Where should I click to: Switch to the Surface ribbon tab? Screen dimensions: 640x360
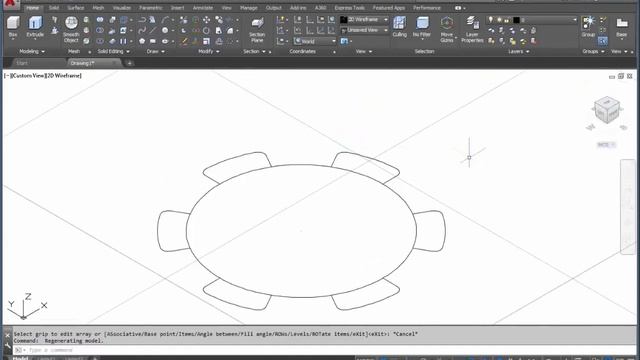point(76,8)
